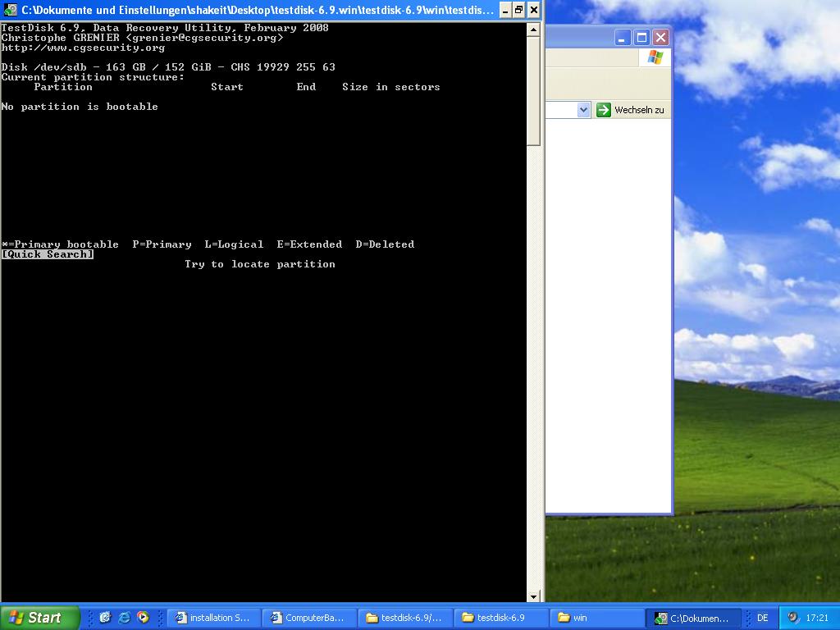
Task: Select the Quick Search option in TestDisk
Action: point(48,254)
